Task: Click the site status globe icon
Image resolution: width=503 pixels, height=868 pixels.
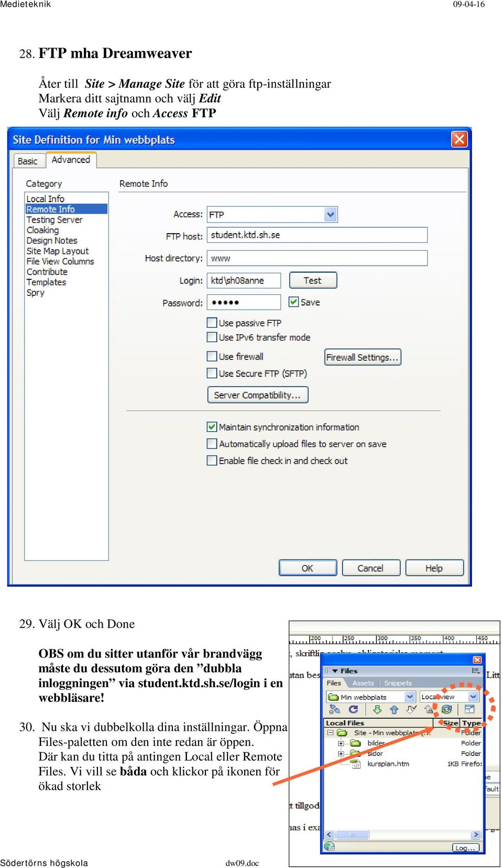Action: 330,847
